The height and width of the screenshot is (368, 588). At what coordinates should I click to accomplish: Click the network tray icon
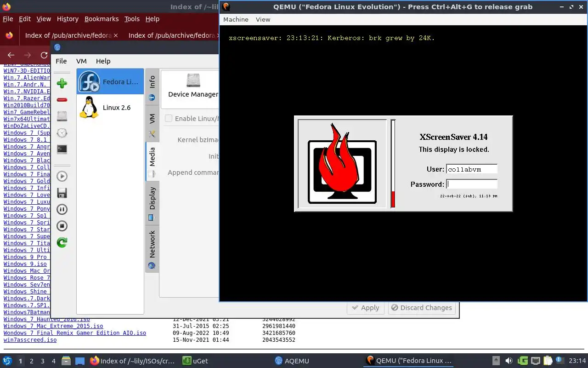coord(535,361)
